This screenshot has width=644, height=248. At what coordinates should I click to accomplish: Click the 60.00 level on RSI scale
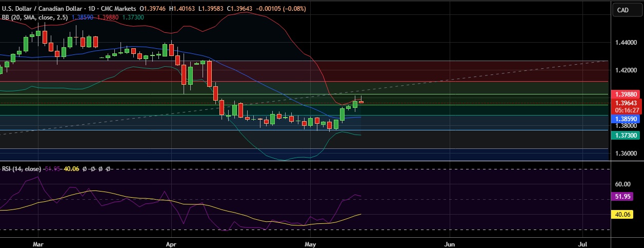coord(622,184)
